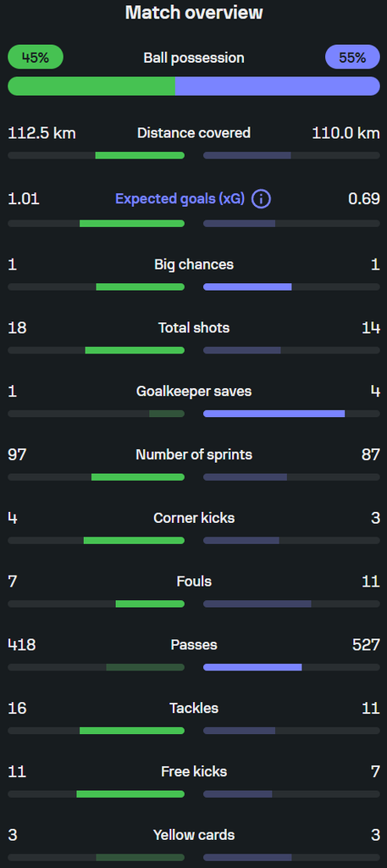Click the Fouls stat label
387x868 pixels.
point(194,581)
